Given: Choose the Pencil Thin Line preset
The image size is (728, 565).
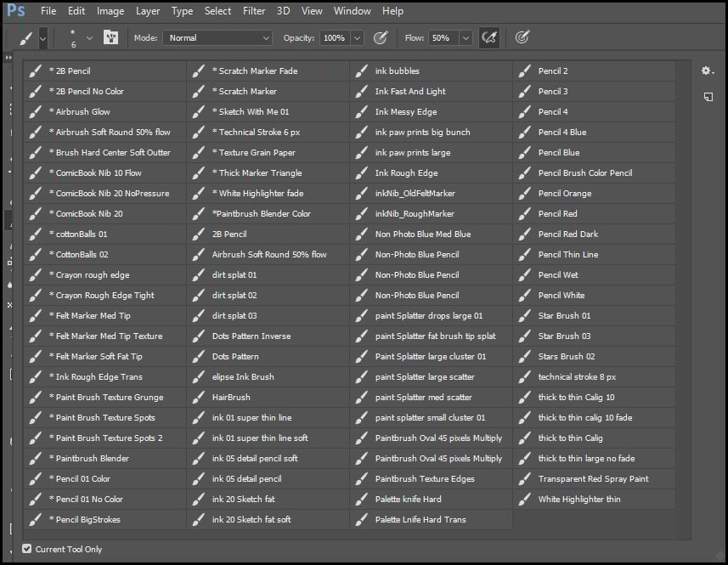Looking at the screenshot, I should (595, 254).
